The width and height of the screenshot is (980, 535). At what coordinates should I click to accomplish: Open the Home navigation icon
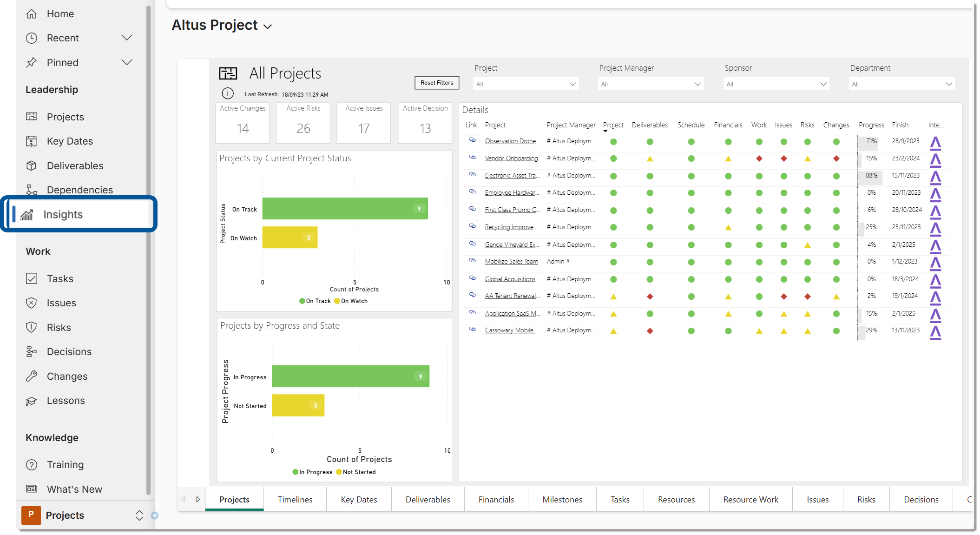coord(32,14)
